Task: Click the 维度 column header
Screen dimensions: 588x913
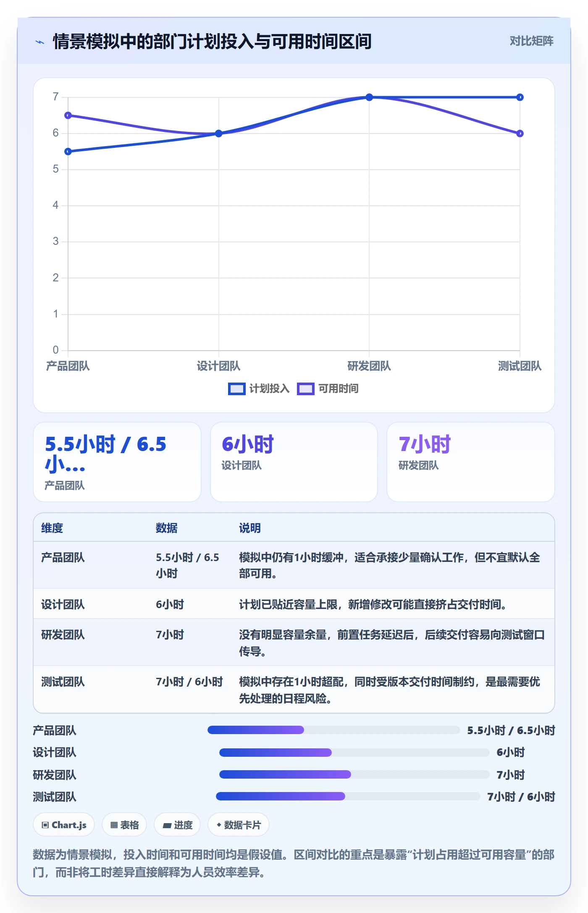Action: click(x=52, y=528)
